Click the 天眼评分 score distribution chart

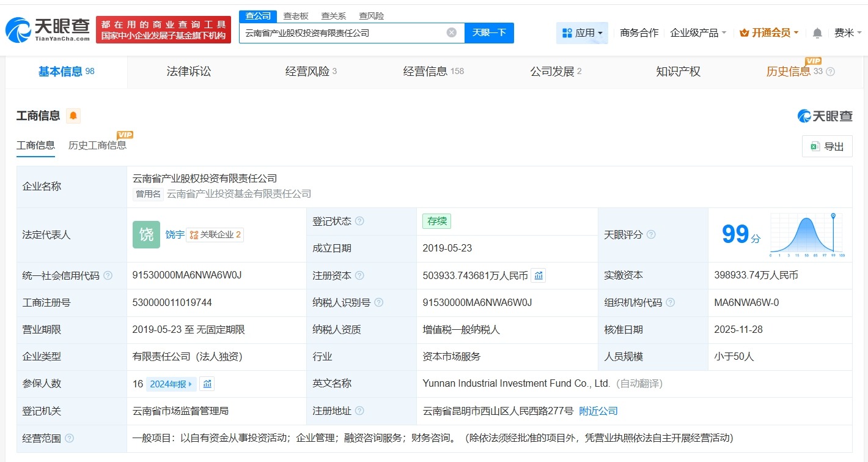click(x=806, y=236)
